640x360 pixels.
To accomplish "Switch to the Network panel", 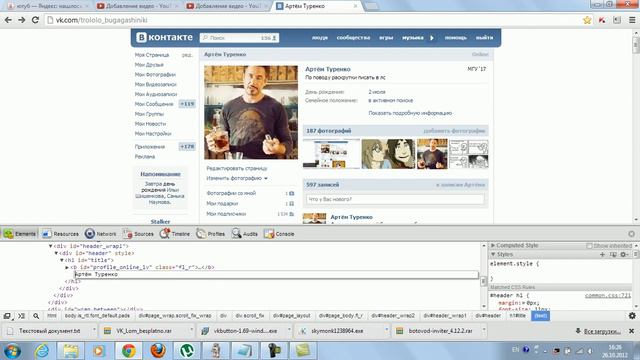I will [100, 234].
